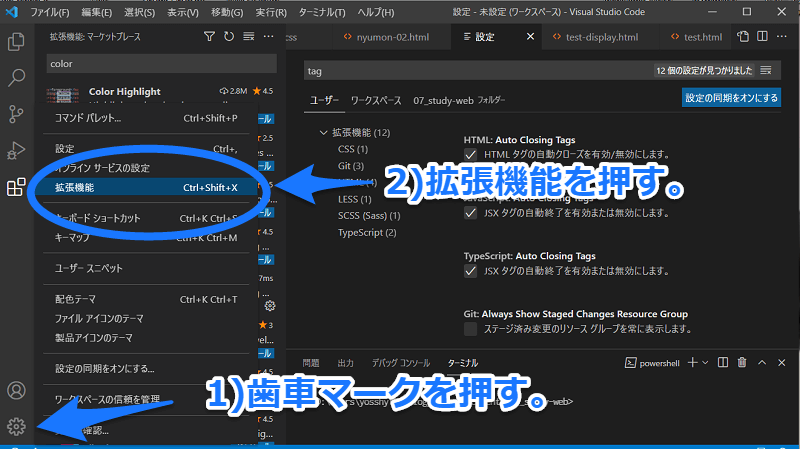Select 拡張機能 in the context menu

tap(145, 187)
